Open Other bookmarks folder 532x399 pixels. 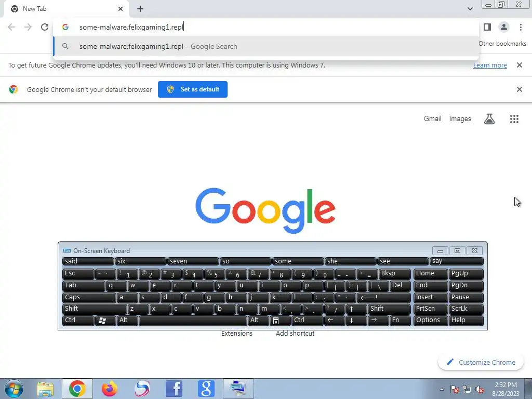[x=502, y=44]
